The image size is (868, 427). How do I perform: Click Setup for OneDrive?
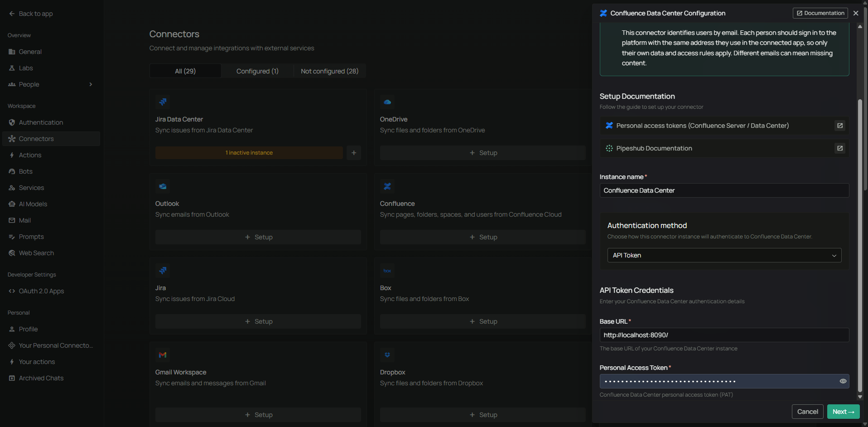coord(483,153)
